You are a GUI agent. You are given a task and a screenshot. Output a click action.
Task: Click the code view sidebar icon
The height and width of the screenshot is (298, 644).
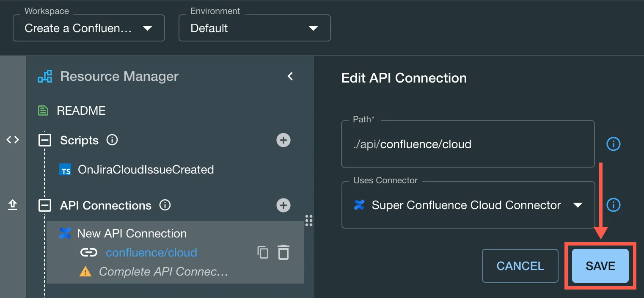point(13,140)
